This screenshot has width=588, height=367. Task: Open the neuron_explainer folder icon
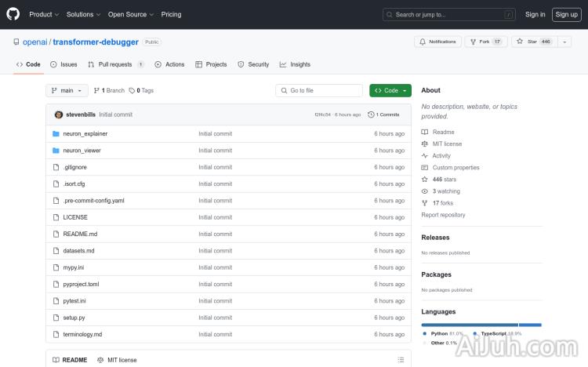(56, 133)
